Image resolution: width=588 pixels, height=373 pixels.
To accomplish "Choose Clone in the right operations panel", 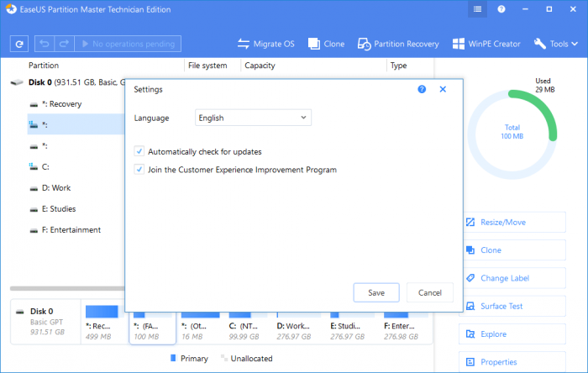I will click(x=512, y=250).
